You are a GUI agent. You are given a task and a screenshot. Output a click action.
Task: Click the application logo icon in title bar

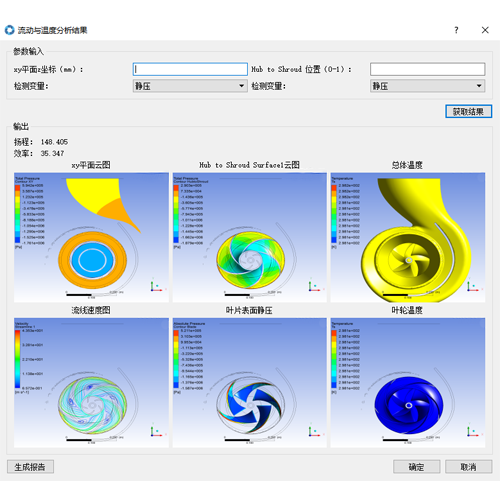point(9,30)
